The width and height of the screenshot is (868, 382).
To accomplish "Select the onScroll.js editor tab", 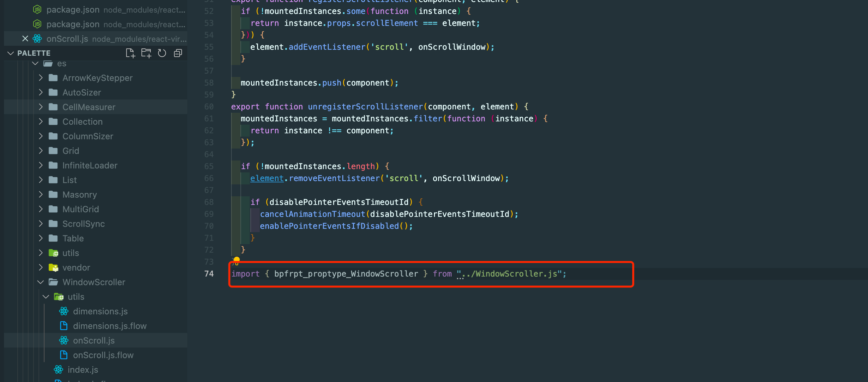I will coord(67,38).
